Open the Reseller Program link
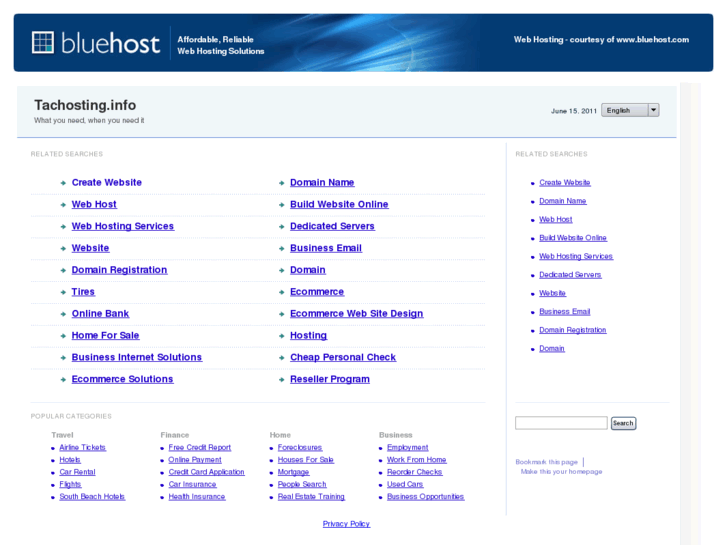The width and height of the screenshot is (727, 545). coord(330,379)
